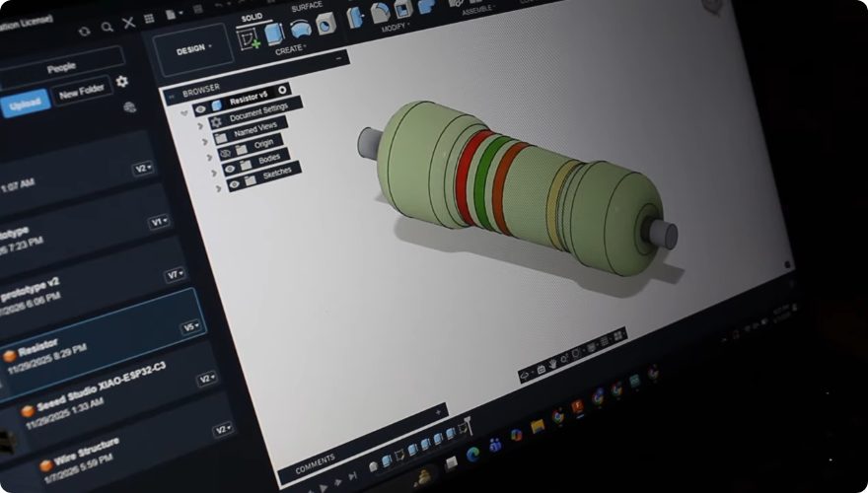Open search in the data panel
This screenshot has width=868, height=493.
point(108,27)
